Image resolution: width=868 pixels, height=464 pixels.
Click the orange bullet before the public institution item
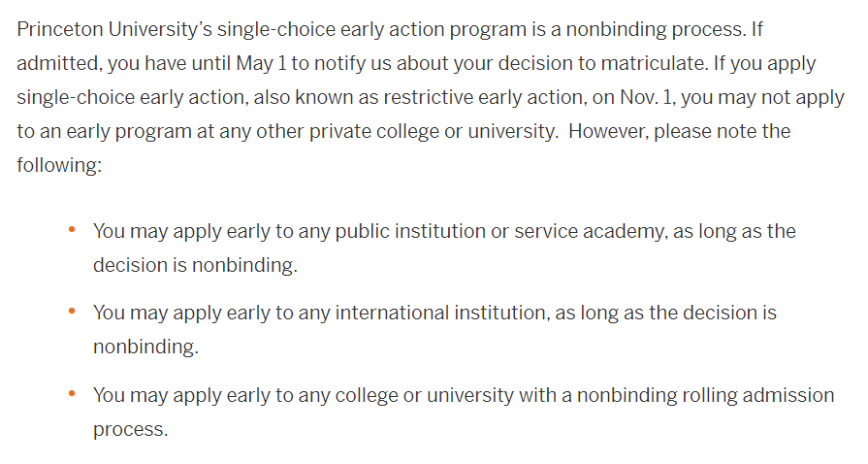(x=72, y=231)
